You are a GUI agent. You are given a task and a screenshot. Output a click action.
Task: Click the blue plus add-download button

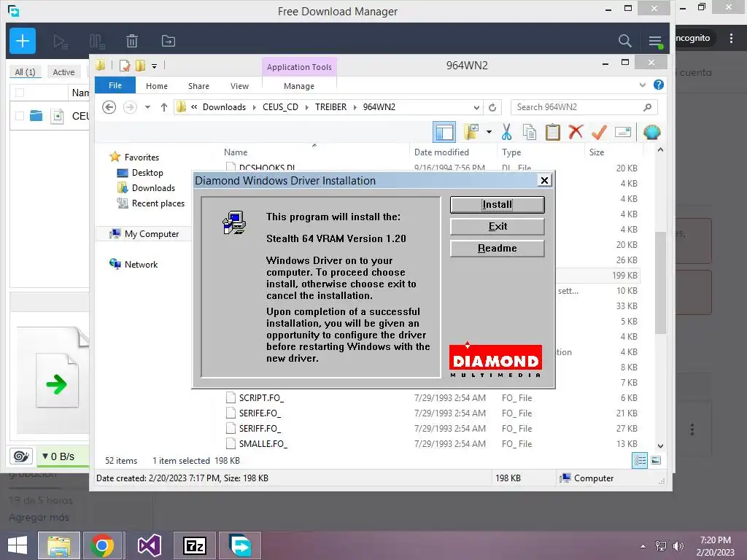point(23,41)
